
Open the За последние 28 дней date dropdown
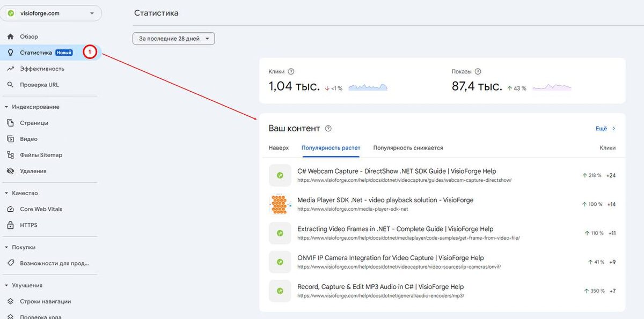[x=174, y=39]
